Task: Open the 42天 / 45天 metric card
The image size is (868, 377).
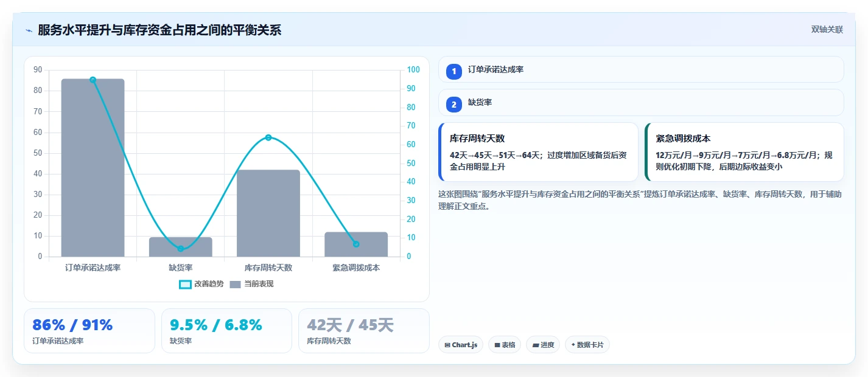Action: pyautogui.click(x=364, y=331)
